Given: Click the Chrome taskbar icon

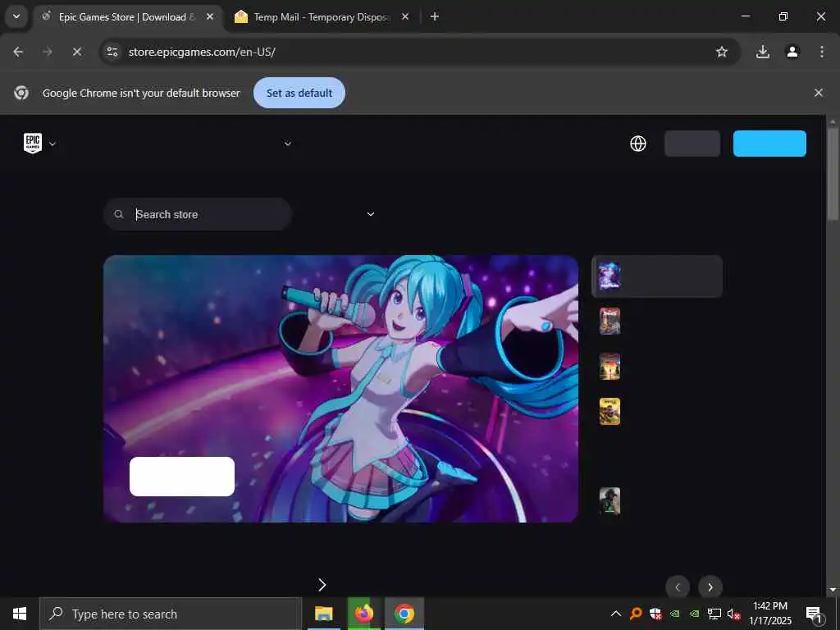Looking at the screenshot, I should pyautogui.click(x=404, y=614).
